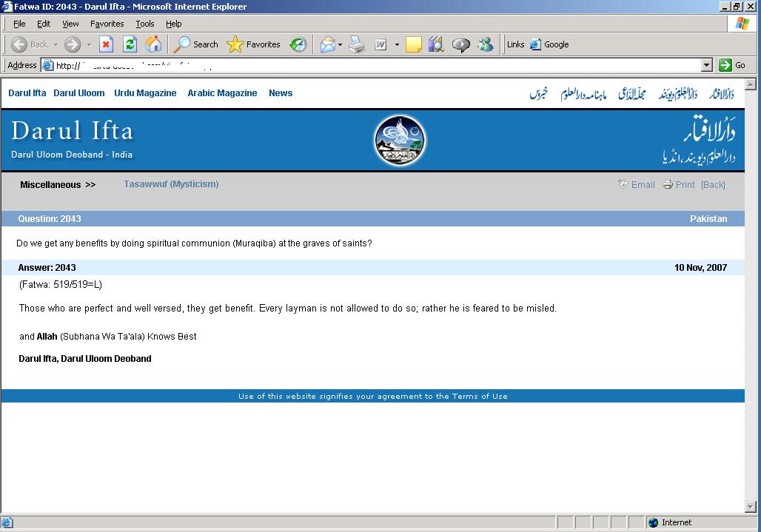Click the Darul Ifta navigation link

(27, 93)
